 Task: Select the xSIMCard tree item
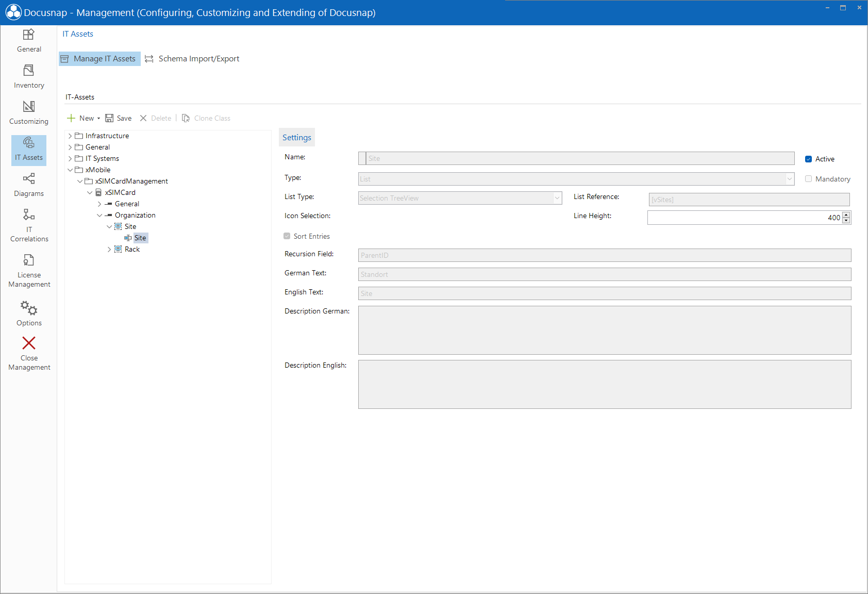120,192
